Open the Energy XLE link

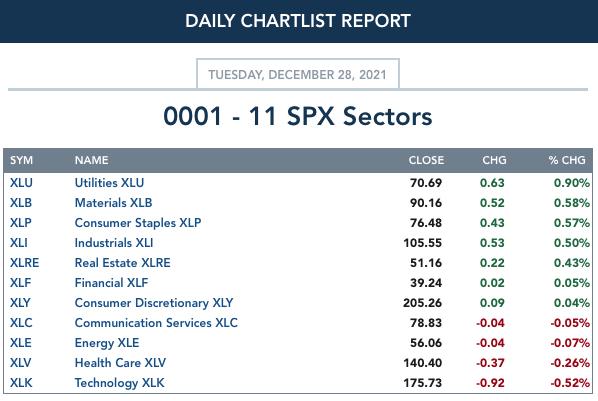(x=107, y=343)
